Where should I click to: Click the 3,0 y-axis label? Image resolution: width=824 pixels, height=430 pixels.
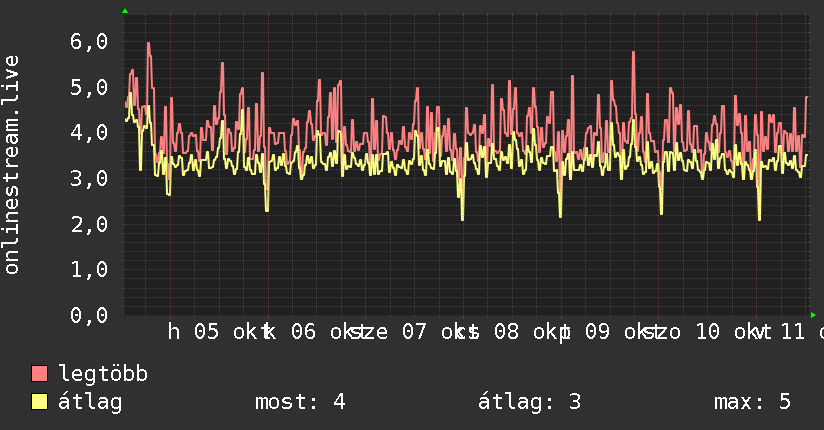[x=89, y=178]
